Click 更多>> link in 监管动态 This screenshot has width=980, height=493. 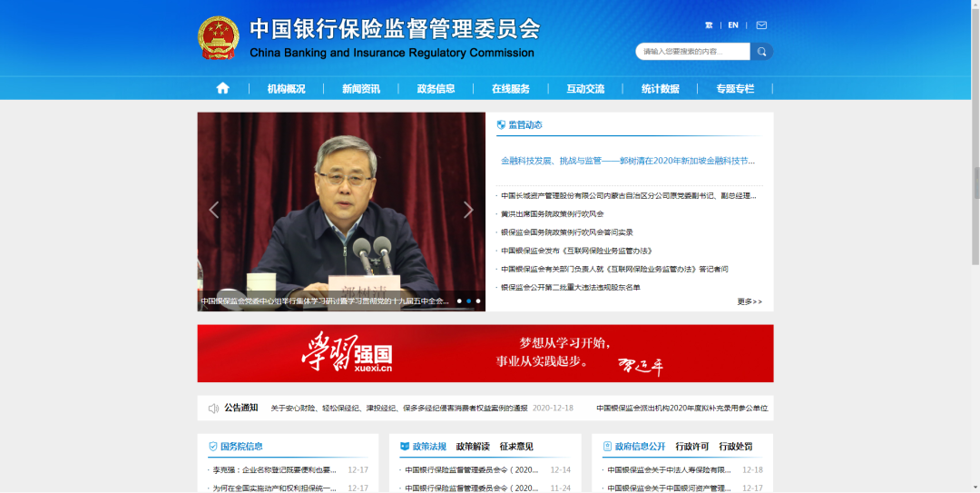pos(750,301)
